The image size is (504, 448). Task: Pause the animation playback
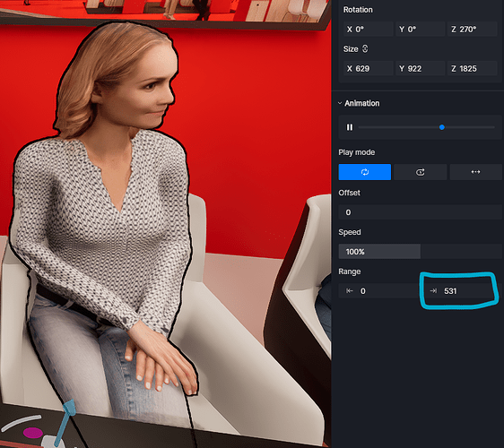pyautogui.click(x=350, y=127)
